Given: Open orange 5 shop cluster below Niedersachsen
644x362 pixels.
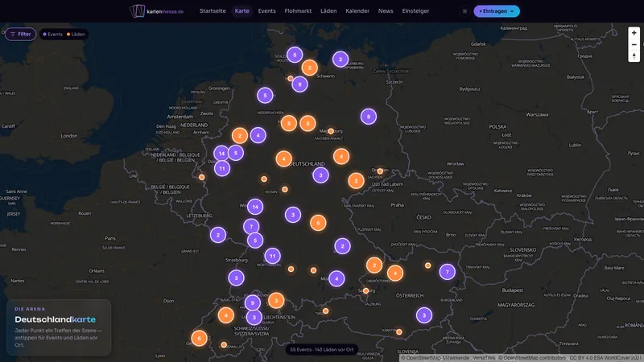Looking at the screenshot, I should [x=289, y=123].
